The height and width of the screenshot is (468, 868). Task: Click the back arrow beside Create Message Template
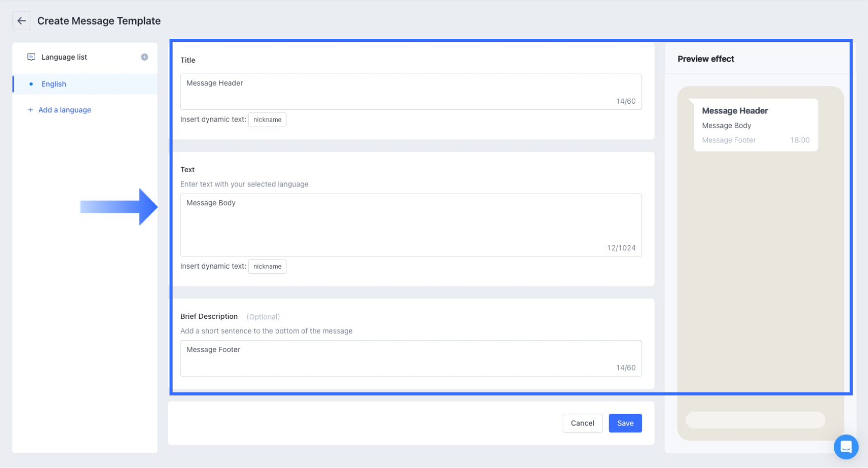pyautogui.click(x=21, y=21)
